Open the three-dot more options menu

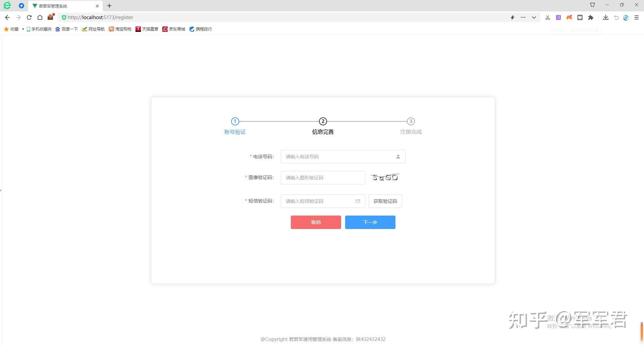(523, 17)
